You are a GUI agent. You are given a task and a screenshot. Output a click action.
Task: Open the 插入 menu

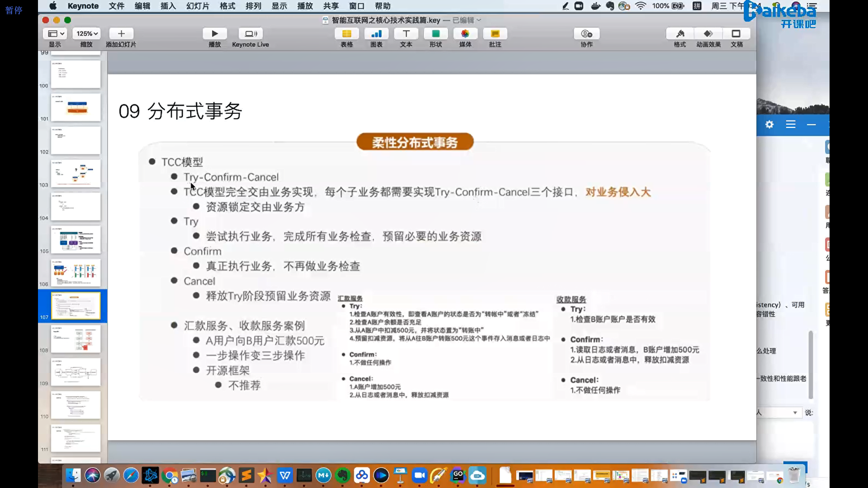point(168,6)
